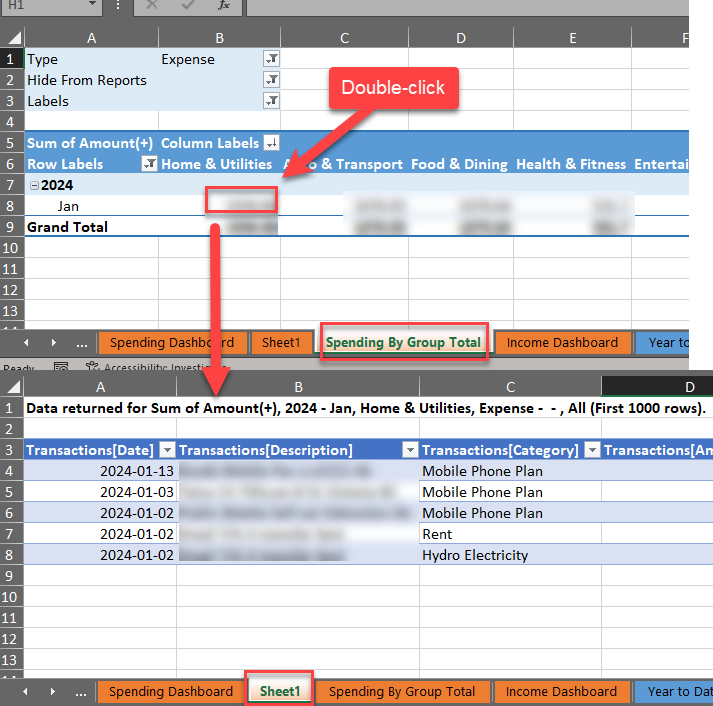Viewport: 713px width, 706px height.
Task: Collapse the 2024 row group
Action: [34, 185]
